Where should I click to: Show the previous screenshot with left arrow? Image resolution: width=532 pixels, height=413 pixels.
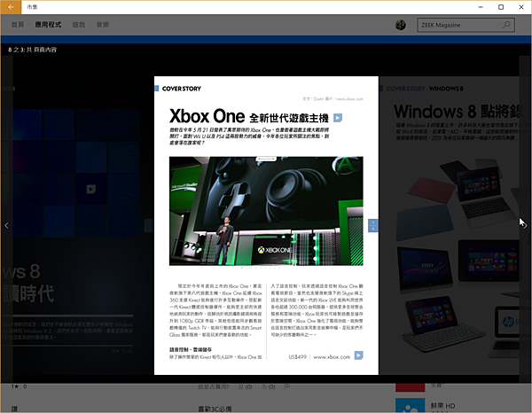(6, 225)
